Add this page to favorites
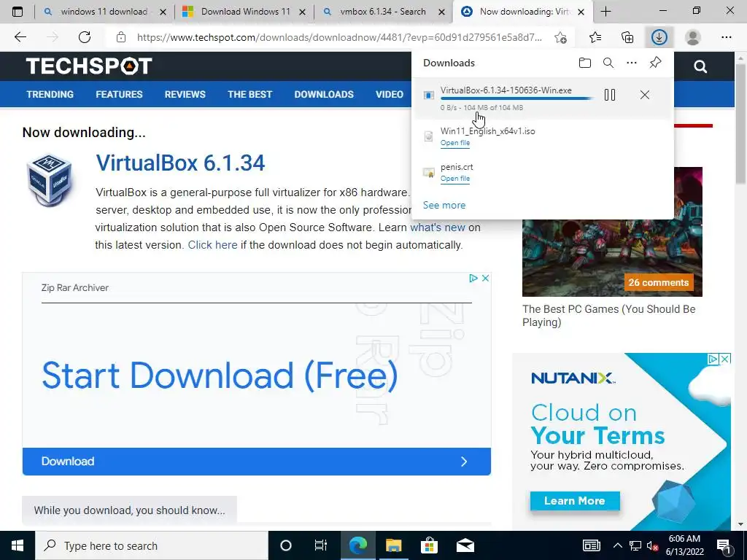The height and width of the screenshot is (560, 747). (561, 37)
